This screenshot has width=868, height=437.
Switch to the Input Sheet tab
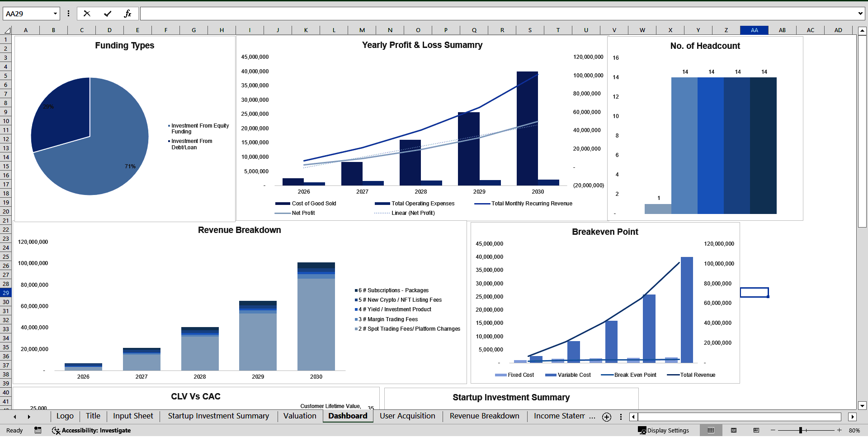click(x=133, y=416)
